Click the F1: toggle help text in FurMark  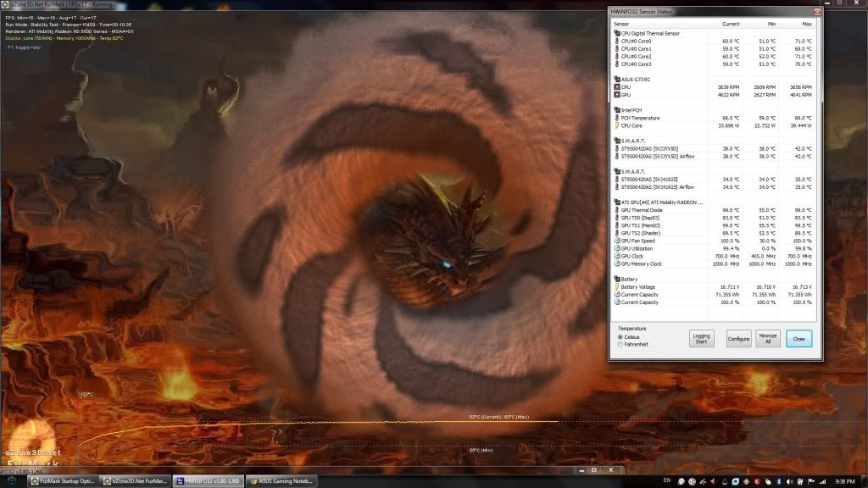23,47
